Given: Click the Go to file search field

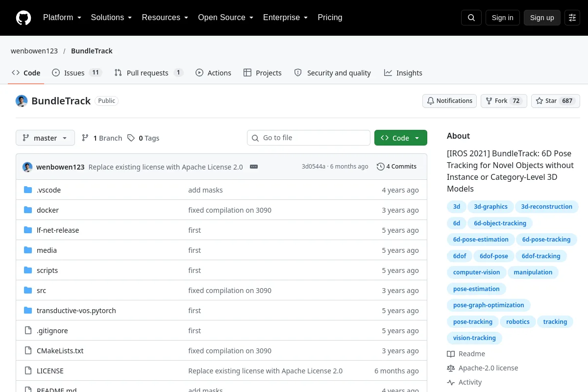Looking at the screenshot, I should 309,138.
